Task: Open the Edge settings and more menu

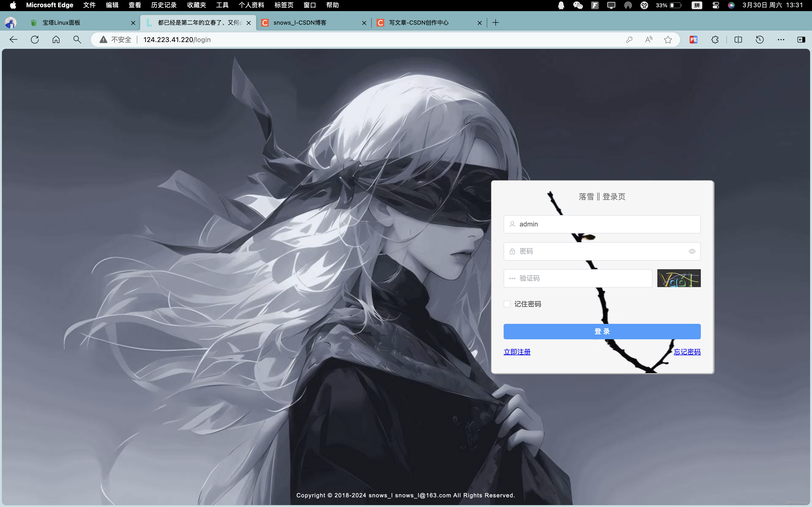Action: 781,40
